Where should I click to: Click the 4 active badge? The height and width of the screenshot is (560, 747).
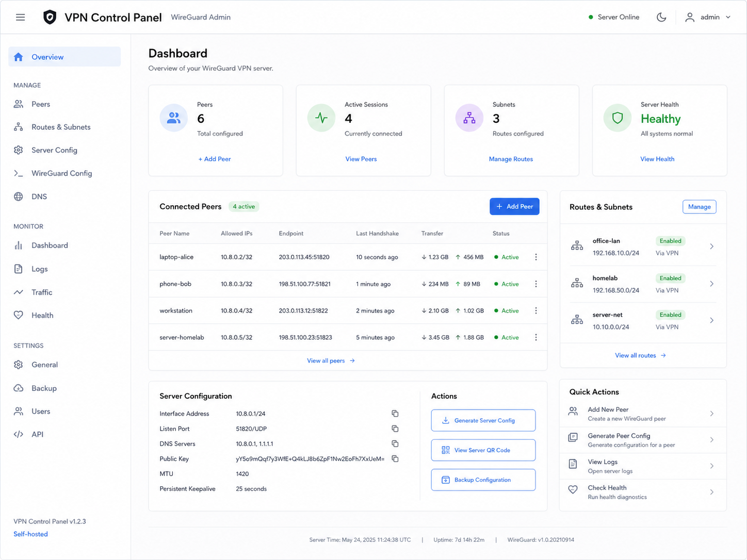(243, 206)
